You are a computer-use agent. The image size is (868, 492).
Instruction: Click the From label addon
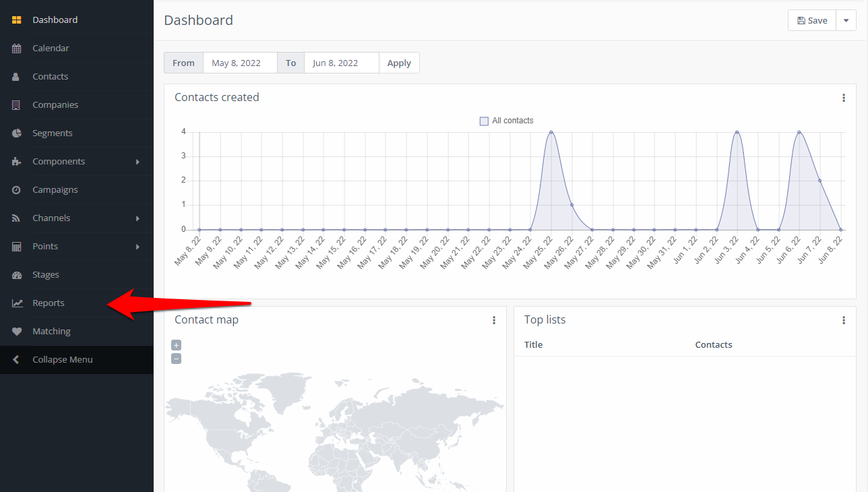(x=183, y=63)
